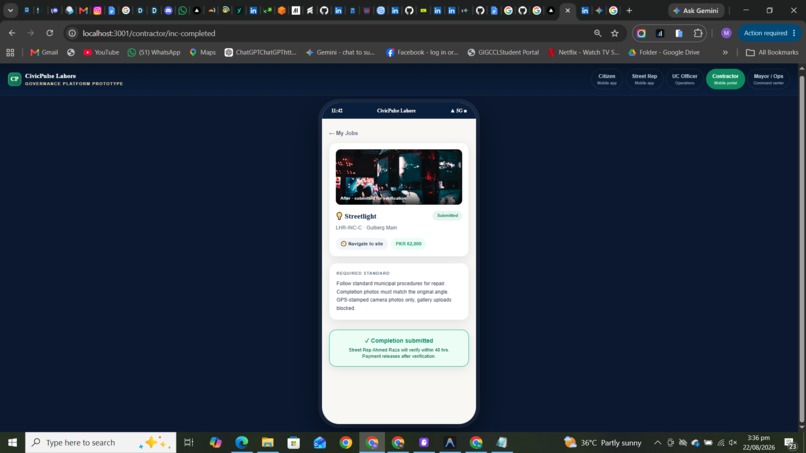
Task: Switch to Citizen mobile app view
Action: (607, 79)
